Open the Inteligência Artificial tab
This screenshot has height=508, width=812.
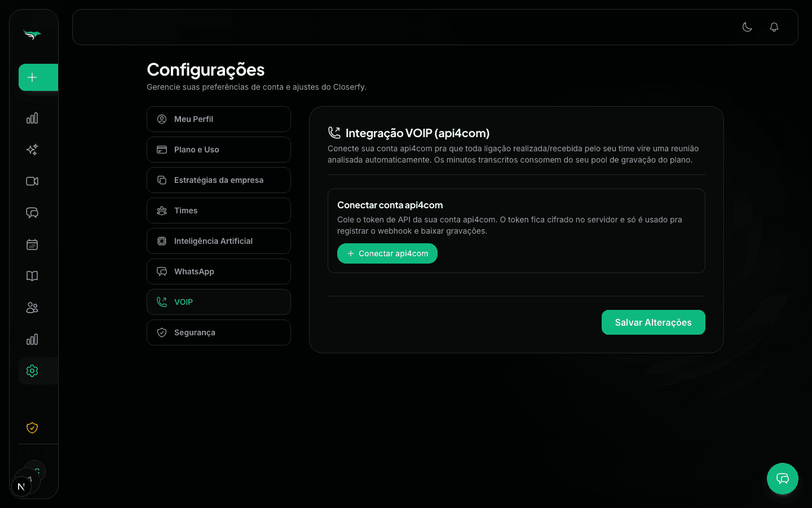(x=219, y=241)
